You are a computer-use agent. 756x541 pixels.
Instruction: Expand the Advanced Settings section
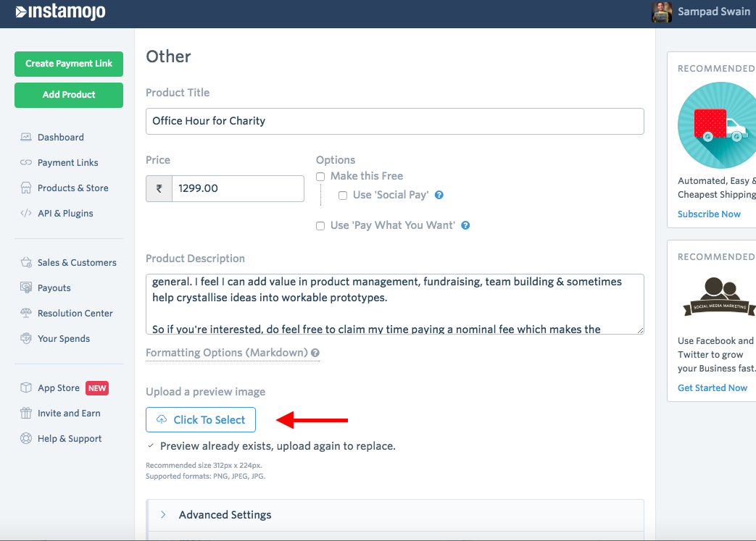[x=225, y=515]
